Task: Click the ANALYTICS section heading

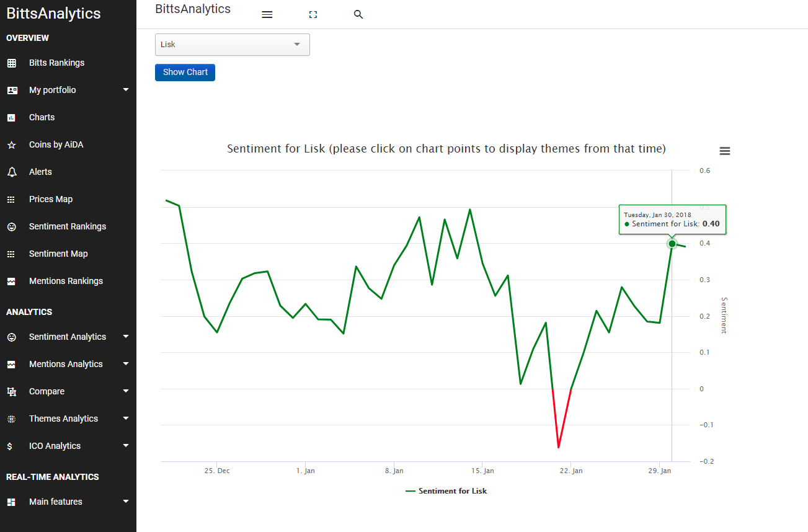Action: click(29, 312)
